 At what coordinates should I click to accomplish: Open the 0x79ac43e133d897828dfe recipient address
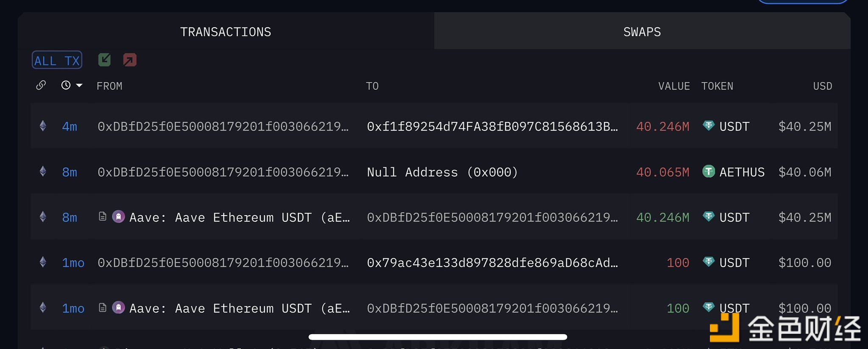(492, 263)
